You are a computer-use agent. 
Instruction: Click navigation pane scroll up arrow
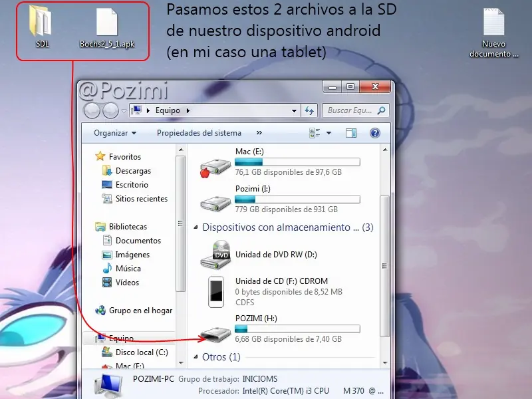[181, 150]
